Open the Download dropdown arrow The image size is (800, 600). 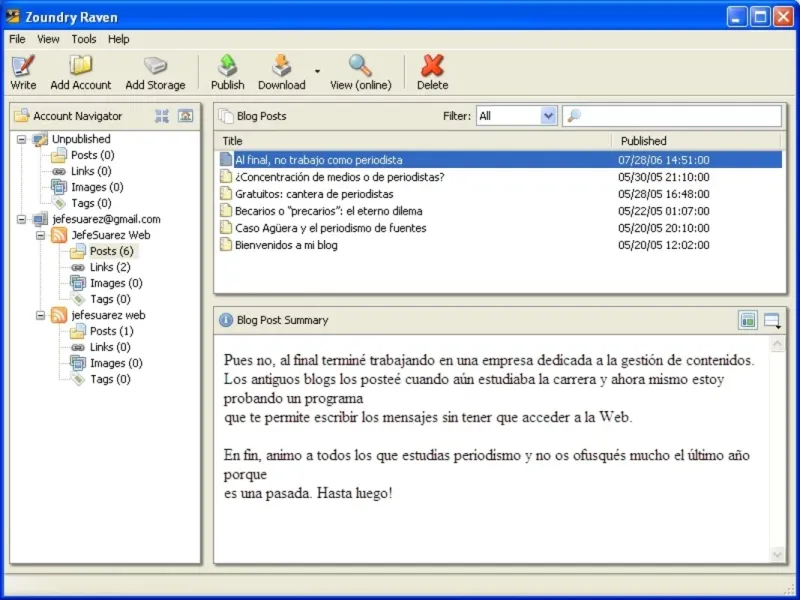coord(317,71)
